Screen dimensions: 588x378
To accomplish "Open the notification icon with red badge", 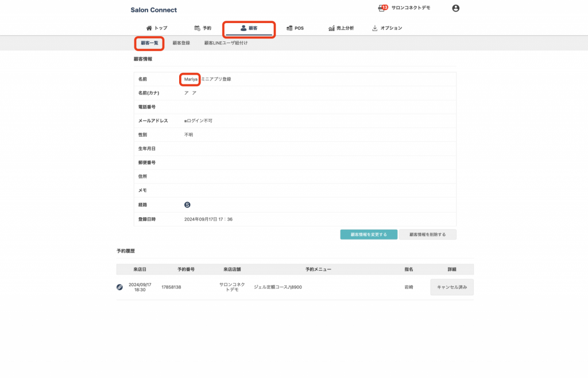I will [x=383, y=8].
